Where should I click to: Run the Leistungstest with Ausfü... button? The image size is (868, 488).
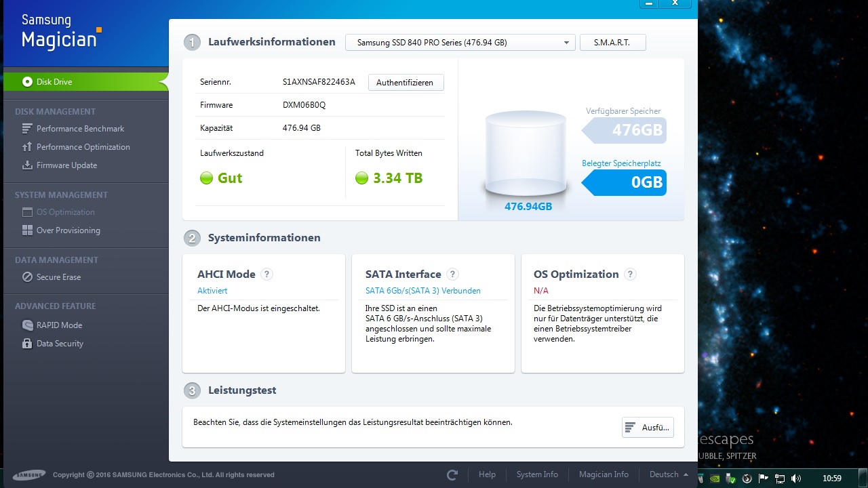pyautogui.click(x=648, y=427)
